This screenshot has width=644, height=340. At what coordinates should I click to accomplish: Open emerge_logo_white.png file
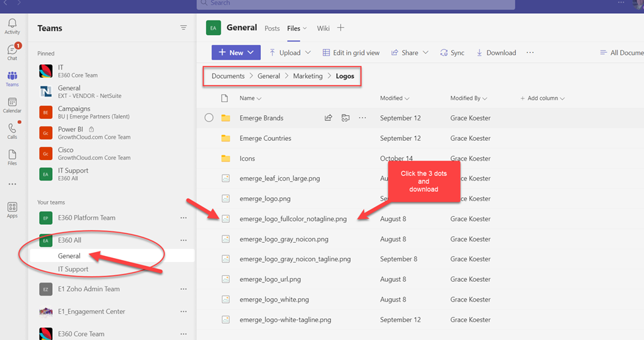(x=274, y=299)
